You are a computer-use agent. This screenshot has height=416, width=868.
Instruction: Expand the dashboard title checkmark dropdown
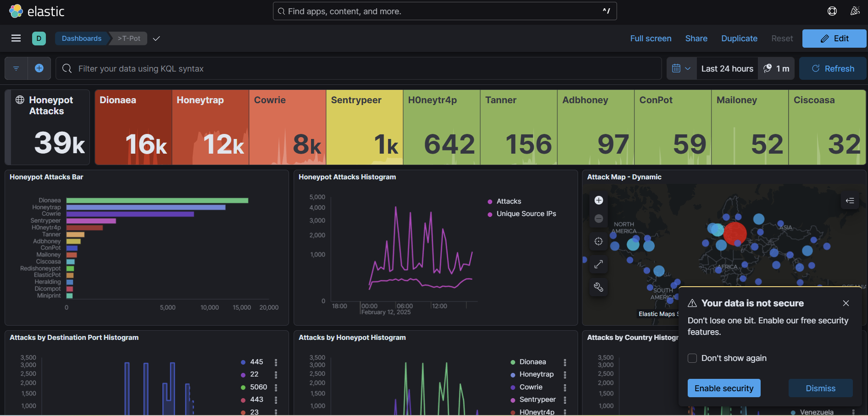(x=156, y=39)
